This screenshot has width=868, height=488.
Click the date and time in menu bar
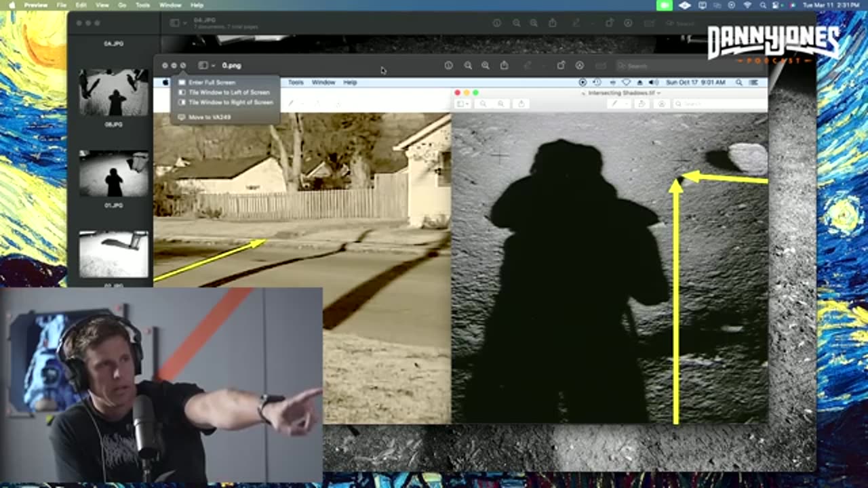click(830, 5)
